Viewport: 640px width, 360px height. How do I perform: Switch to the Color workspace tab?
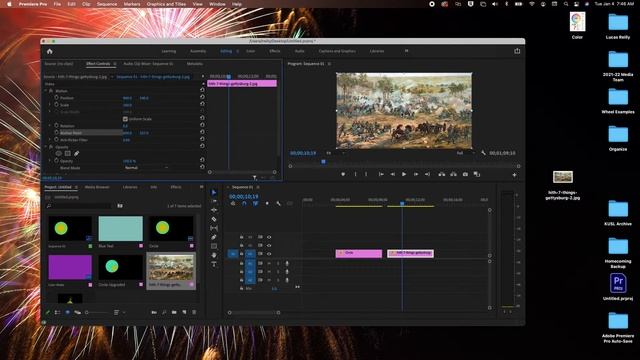point(251,51)
